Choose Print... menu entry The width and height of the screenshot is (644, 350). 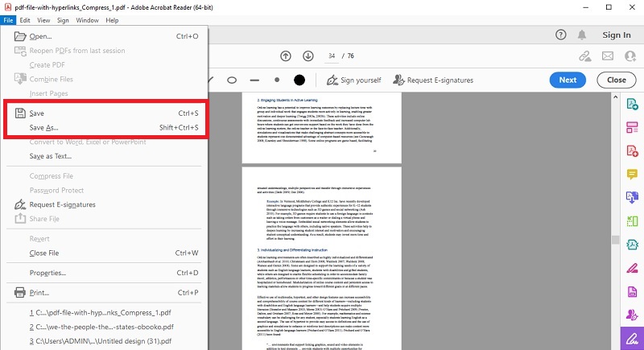[x=104, y=293]
